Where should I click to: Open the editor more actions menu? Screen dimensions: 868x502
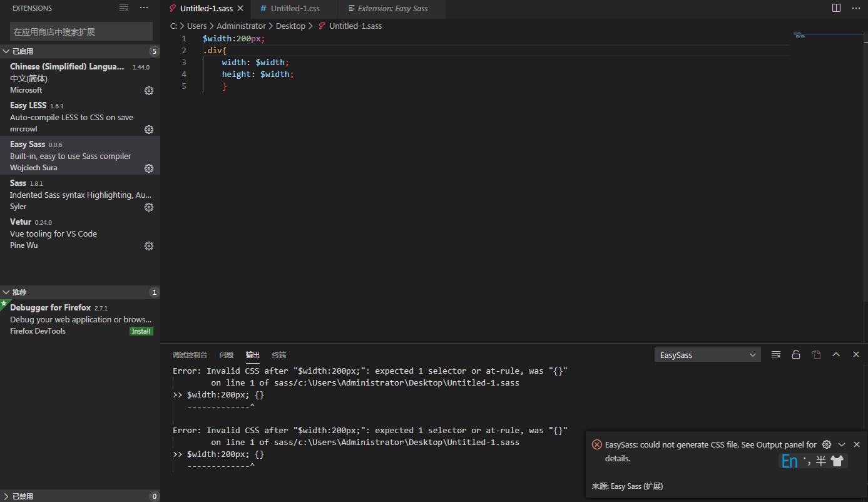(x=855, y=8)
